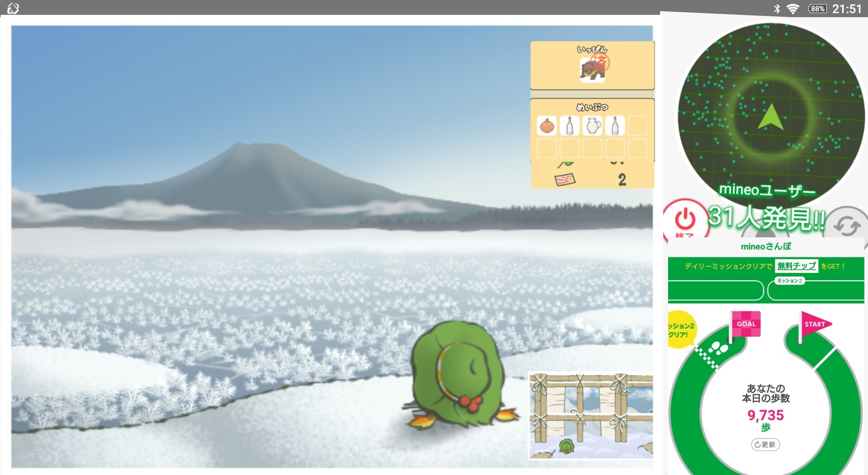
Task: Tap the Wi-Fi icon in the status bar
Action: [793, 9]
